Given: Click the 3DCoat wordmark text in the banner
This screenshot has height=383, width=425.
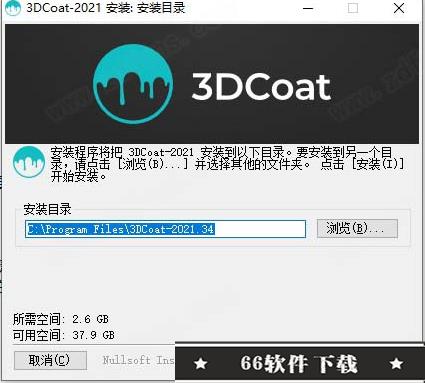Looking at the screenshot, I should point(261,87).
